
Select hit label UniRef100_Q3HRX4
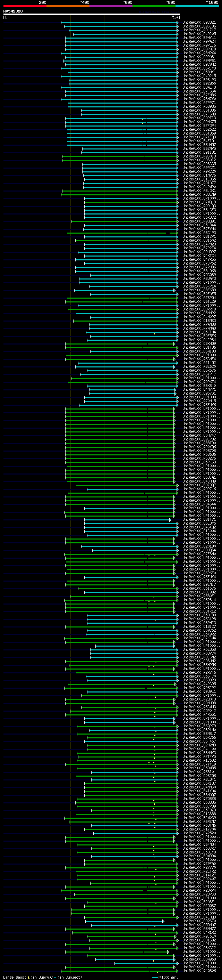199,53
